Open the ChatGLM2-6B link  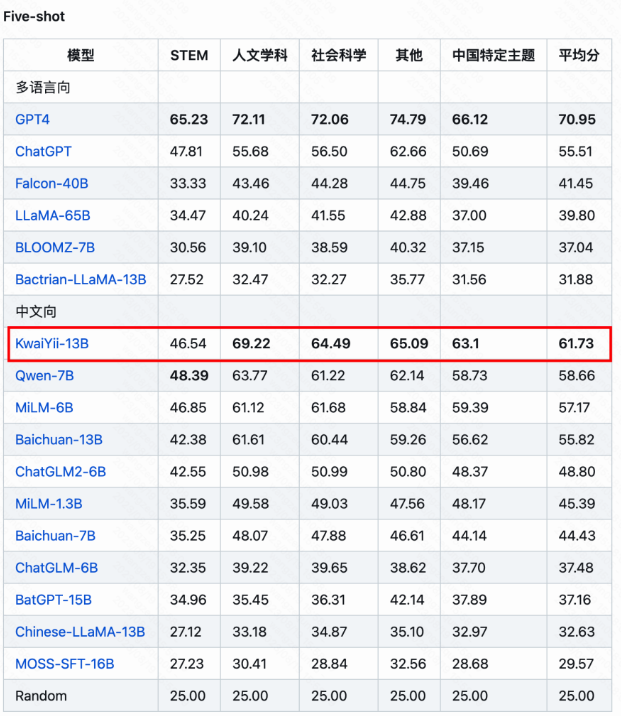point(60,471)
